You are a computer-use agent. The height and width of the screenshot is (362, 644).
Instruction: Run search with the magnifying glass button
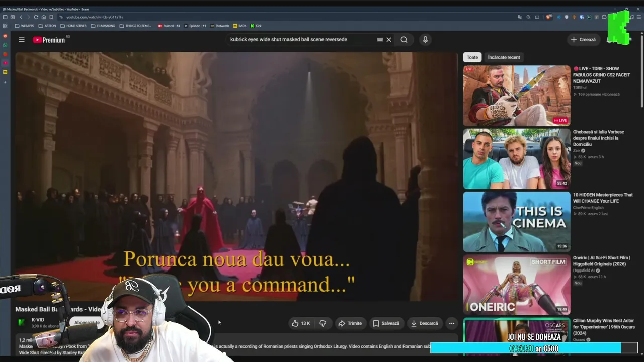[404, 40]
